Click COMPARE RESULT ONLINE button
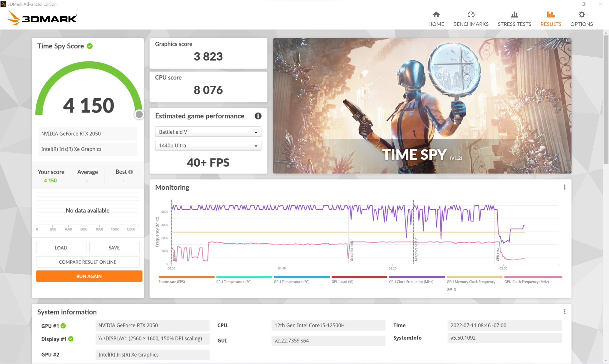This screenshot has width=609, height=364. click(x=88, y=262)
